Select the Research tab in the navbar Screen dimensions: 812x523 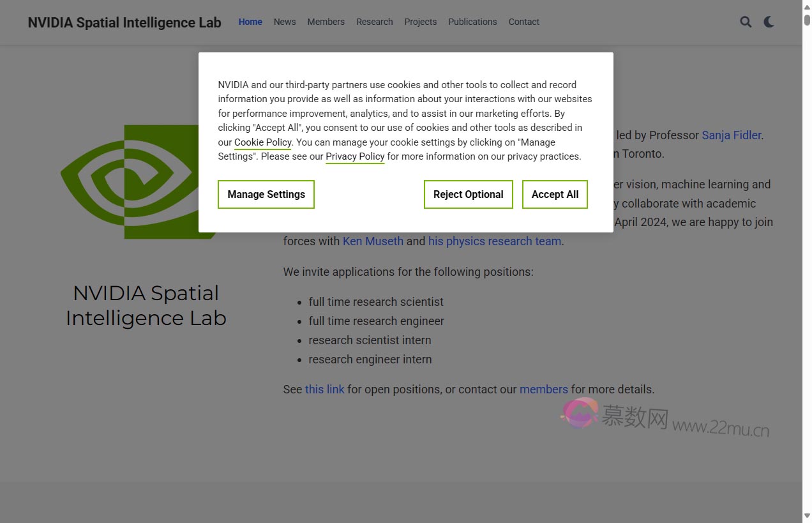click(374, 22)
